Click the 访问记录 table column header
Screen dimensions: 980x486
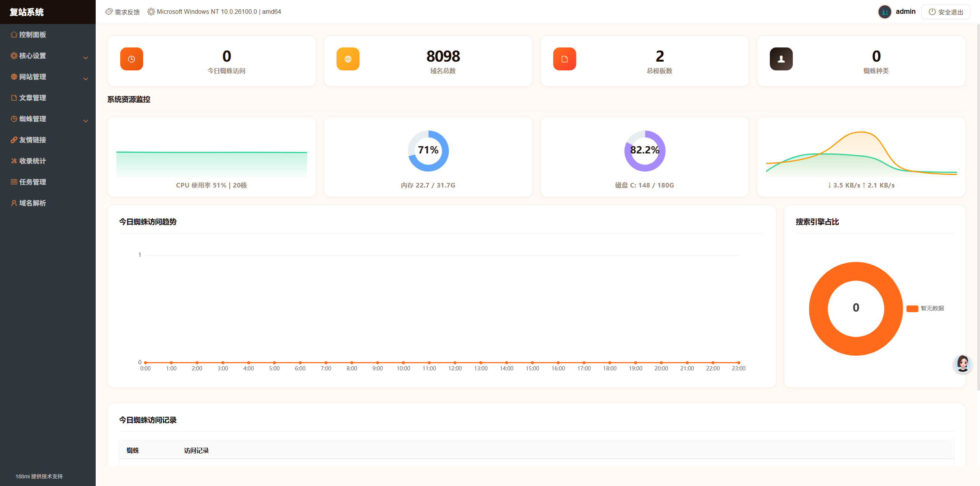point(196,450)
